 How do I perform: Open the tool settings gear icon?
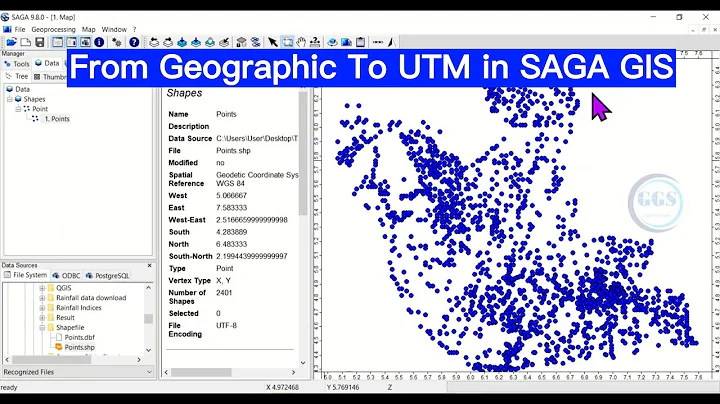(x=117, y=42)
